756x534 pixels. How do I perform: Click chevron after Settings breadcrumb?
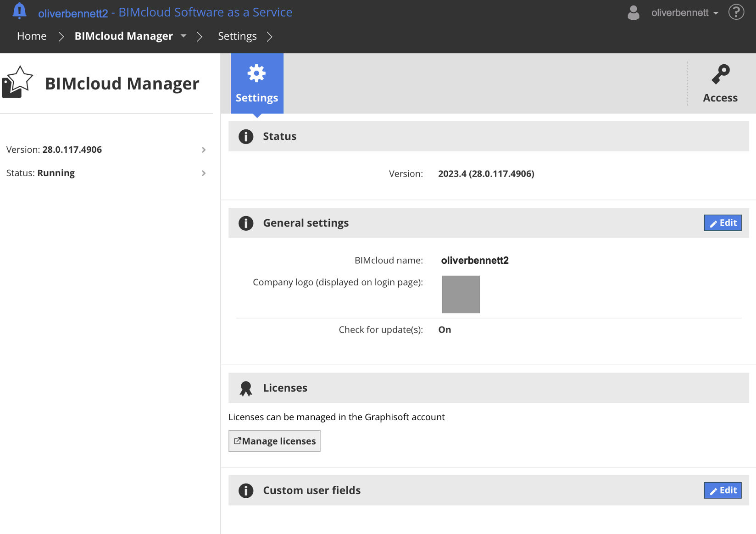tap(270, 37)
